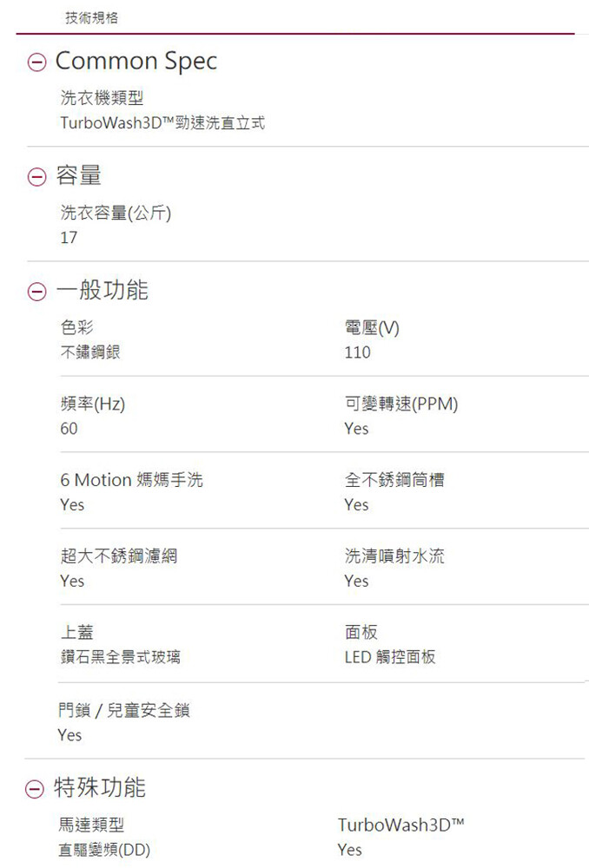Click the 不鏽鋼銀 color value
This screenshot has height=868, width=589.
click(90, 352)
